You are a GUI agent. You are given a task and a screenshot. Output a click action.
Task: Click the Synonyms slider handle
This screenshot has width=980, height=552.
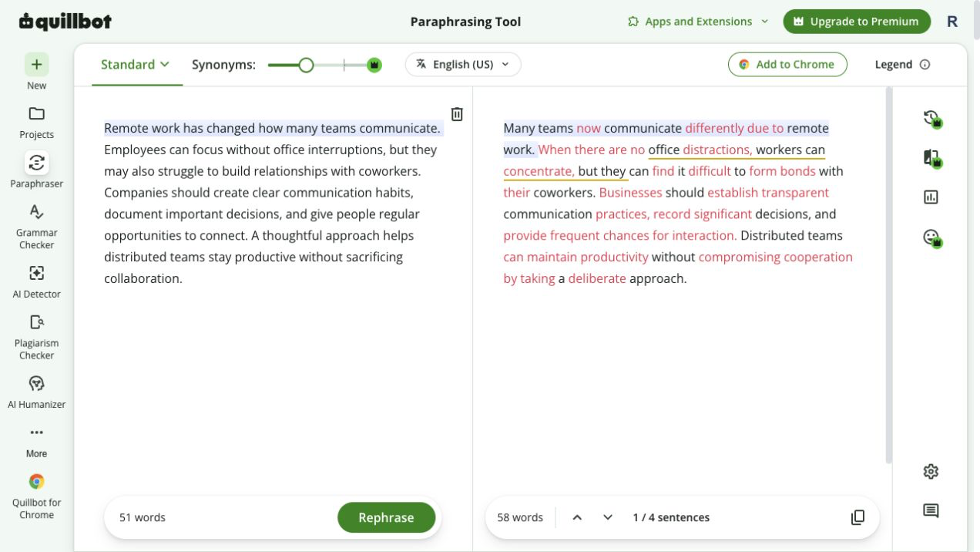point(306,65)
